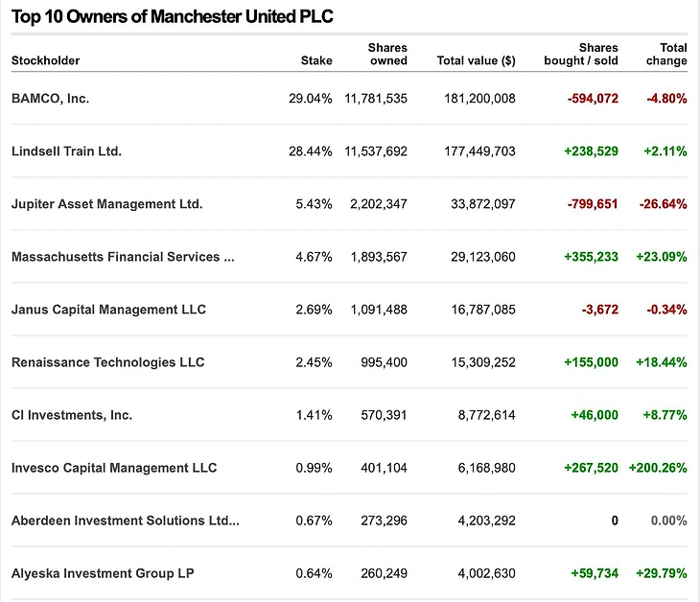Open Renaissance Technologies LLC entry

107,362
